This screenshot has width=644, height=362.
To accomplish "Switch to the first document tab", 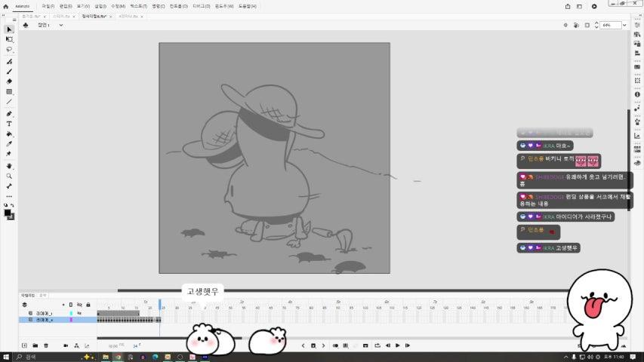I will (31, 17).
